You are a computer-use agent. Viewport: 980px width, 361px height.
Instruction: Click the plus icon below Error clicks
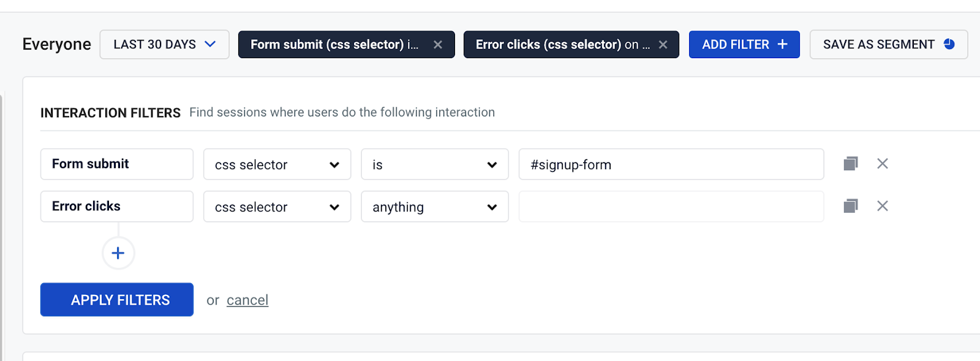(118, 253)
